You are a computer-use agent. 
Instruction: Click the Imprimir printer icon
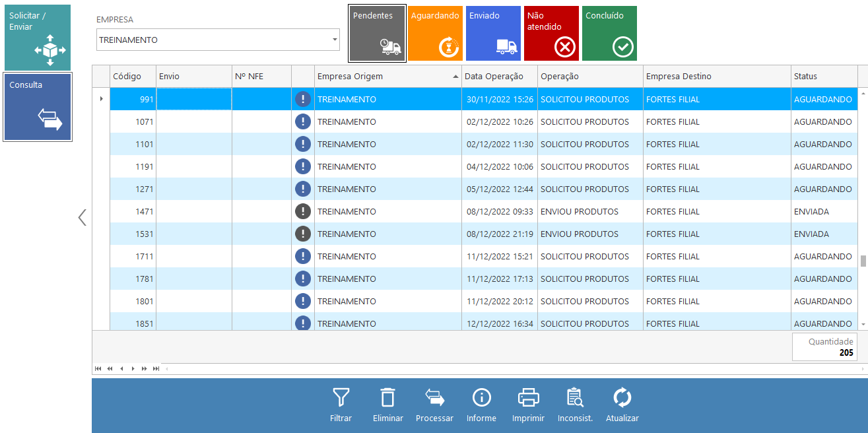click(x=528, y=398)
